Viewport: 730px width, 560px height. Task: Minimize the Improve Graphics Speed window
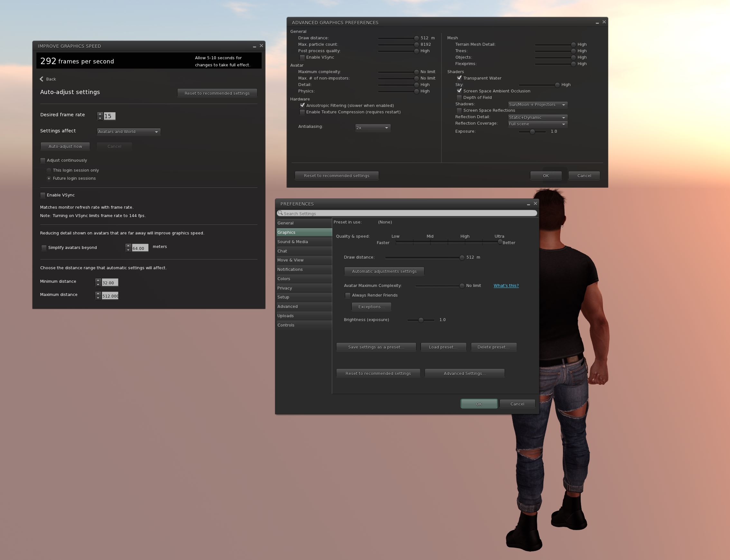(255, 46)
